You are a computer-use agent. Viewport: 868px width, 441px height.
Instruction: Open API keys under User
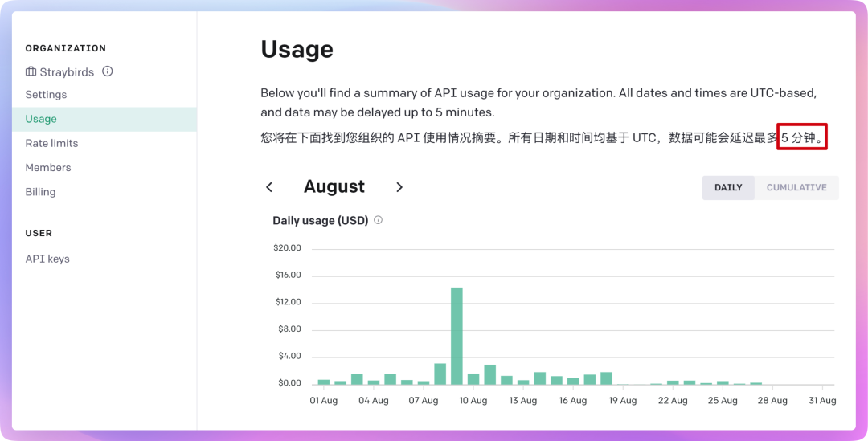click(47, 259)
